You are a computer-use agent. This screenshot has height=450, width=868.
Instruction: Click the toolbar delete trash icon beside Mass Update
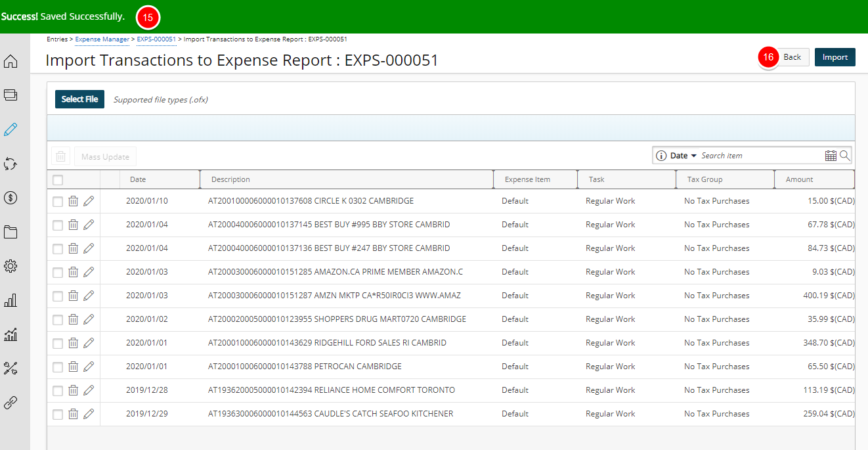[x=61, y=157]
